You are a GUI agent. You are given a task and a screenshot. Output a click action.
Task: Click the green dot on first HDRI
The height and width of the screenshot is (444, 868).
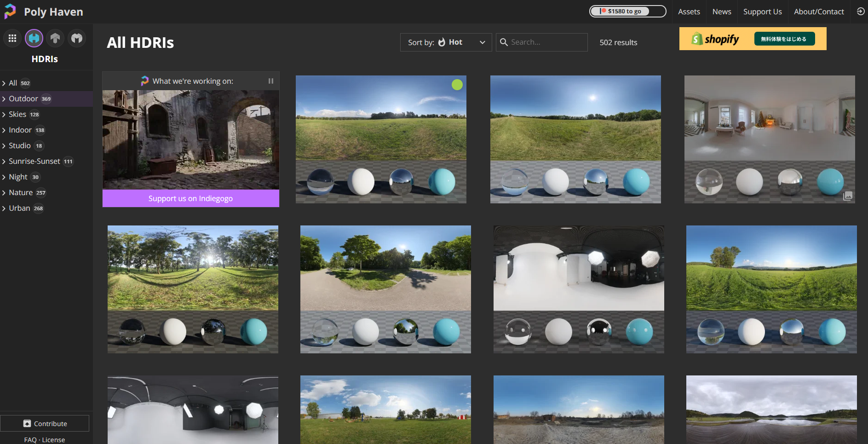(x=457, y=85)
